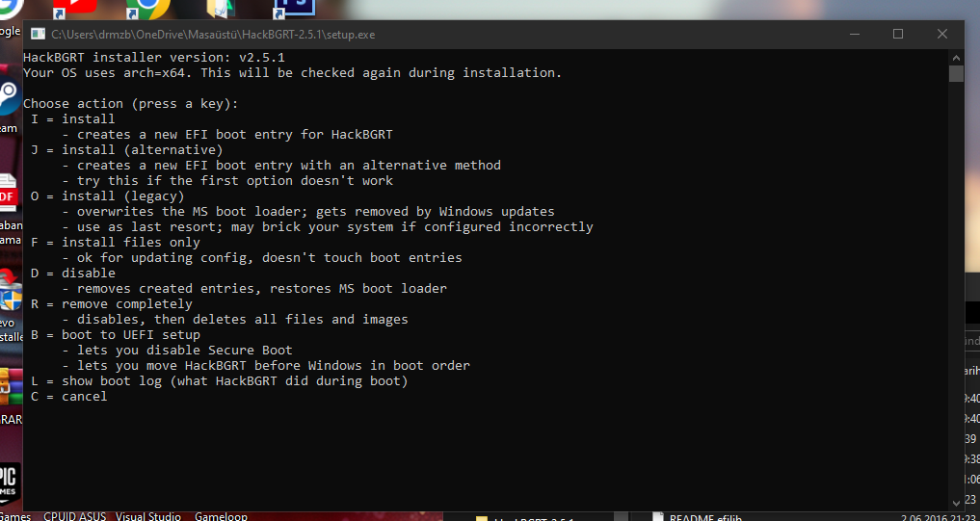Click the 'L = show boot log' line

point(220,381)
